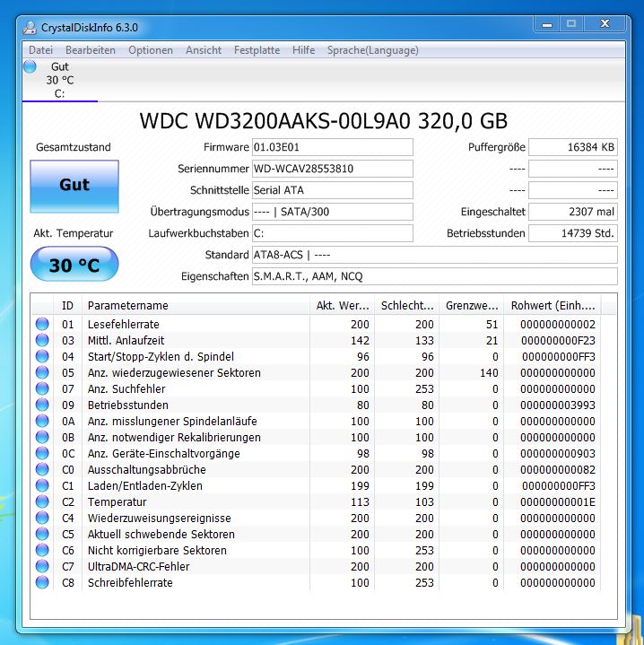Select the Gesamtzustand label

[74, 147]
